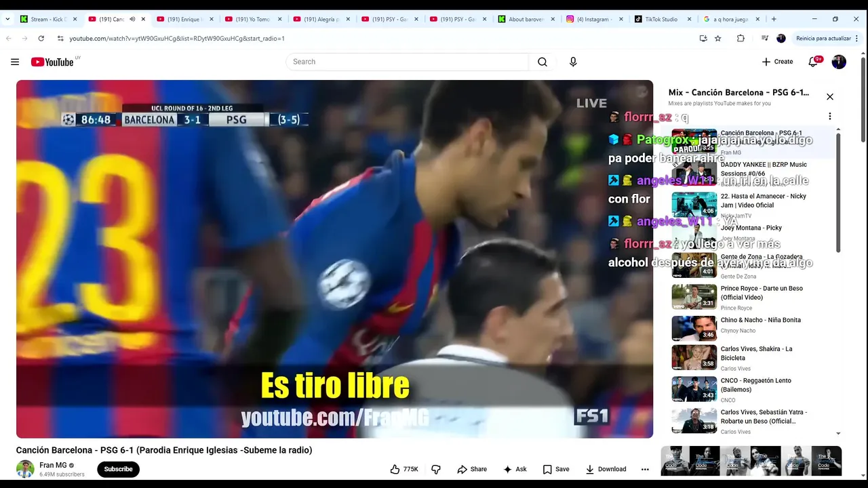
Task: Switch to the Alegría tab
Action: point(321,19)
